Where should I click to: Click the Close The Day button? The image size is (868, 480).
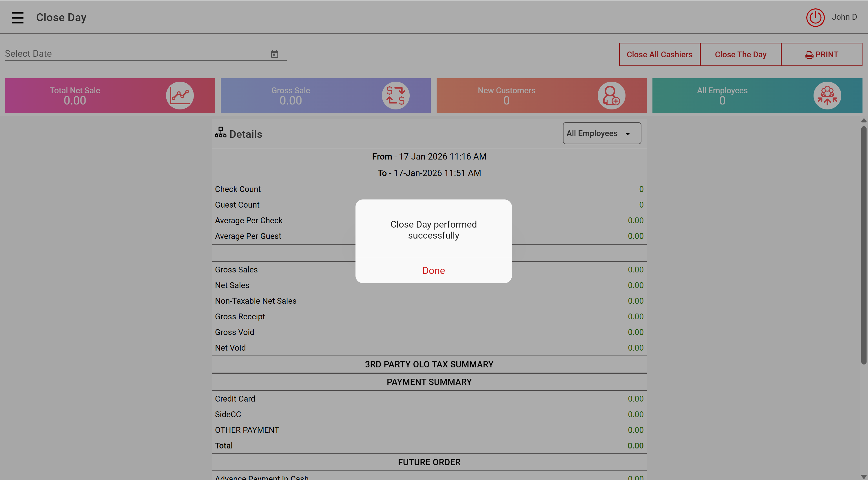coord(741,54)
